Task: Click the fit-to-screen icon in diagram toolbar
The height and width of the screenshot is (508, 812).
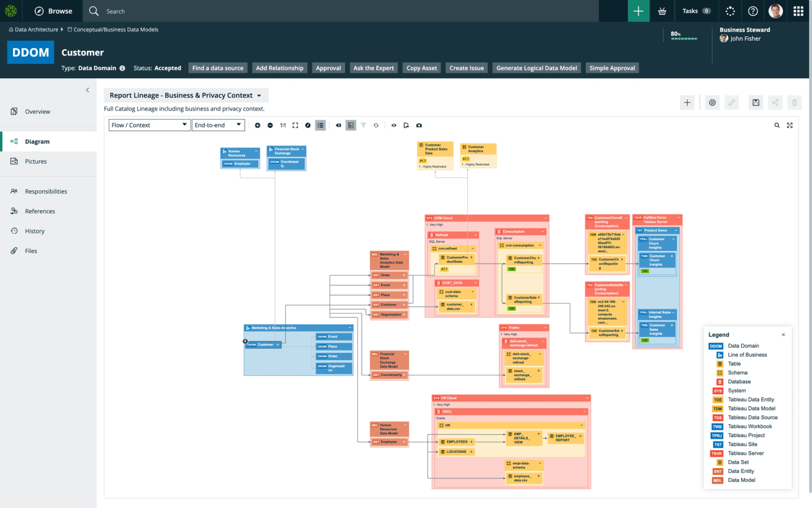Action: [295, 125]
